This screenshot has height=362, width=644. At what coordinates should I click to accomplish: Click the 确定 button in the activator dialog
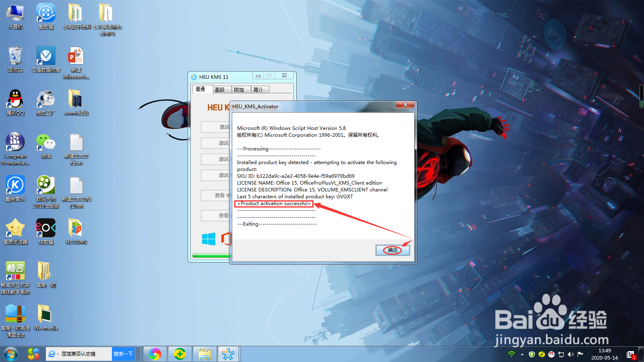(x=392, y=250)
